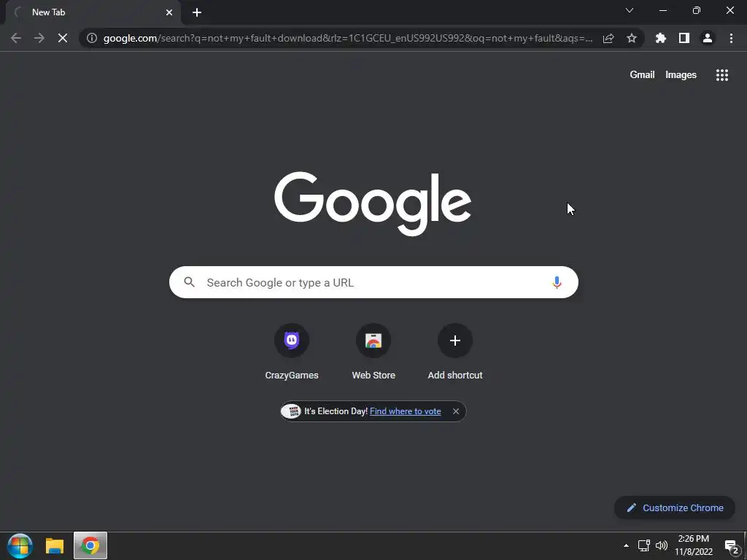Image resolution: width=747 pixels, height=560 pixels.
Task: Go back to the previous page
Action: click(16, 38)
